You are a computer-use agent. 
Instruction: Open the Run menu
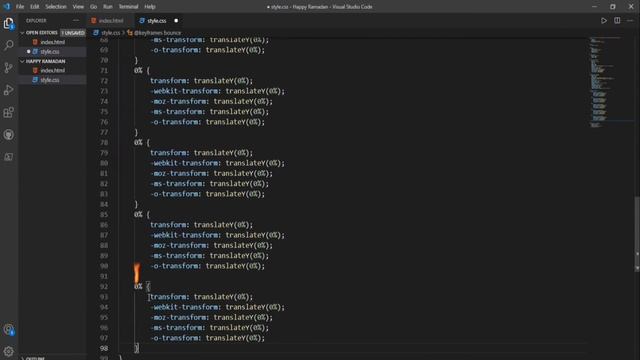coord(108,7)
